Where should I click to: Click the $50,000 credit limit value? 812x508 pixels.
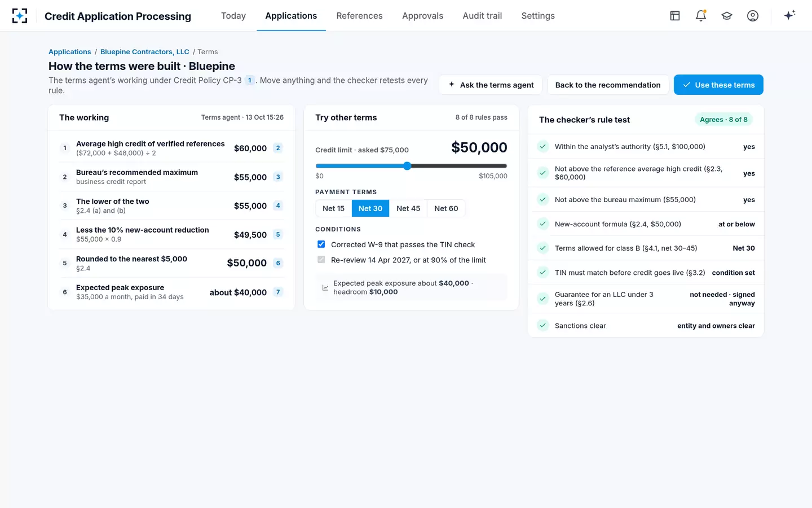[479, 147]
